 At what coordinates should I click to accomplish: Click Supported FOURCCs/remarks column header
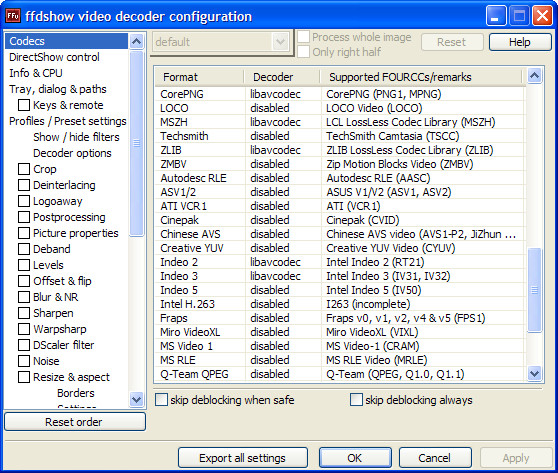tap(421, 77)
